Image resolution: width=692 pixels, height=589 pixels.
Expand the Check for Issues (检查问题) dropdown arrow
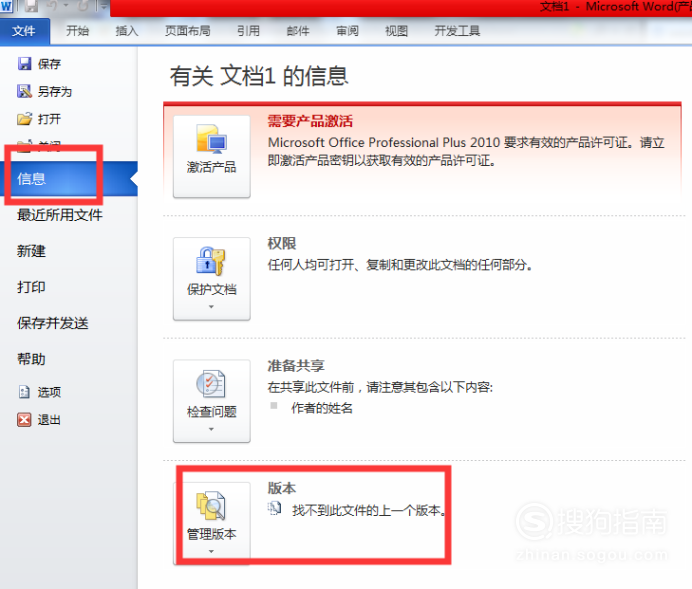tap(211, 429)
